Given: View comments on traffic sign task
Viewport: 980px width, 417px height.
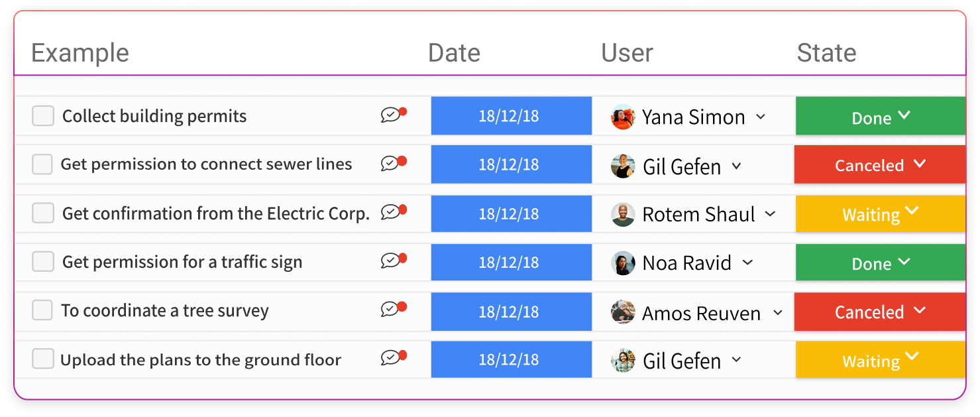Looking at the screenshot, I should (393, 261).
